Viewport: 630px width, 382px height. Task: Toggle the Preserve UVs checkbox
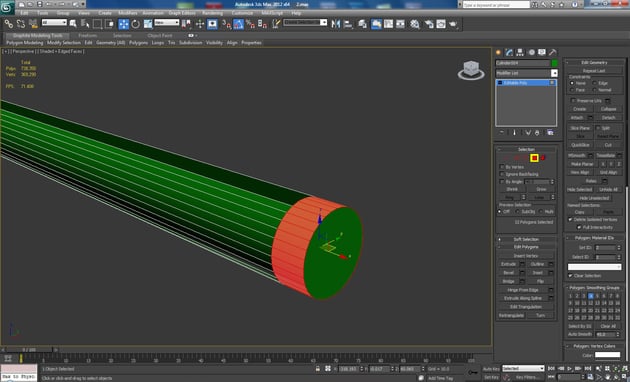pyautogui.click(x=573, y=100)
